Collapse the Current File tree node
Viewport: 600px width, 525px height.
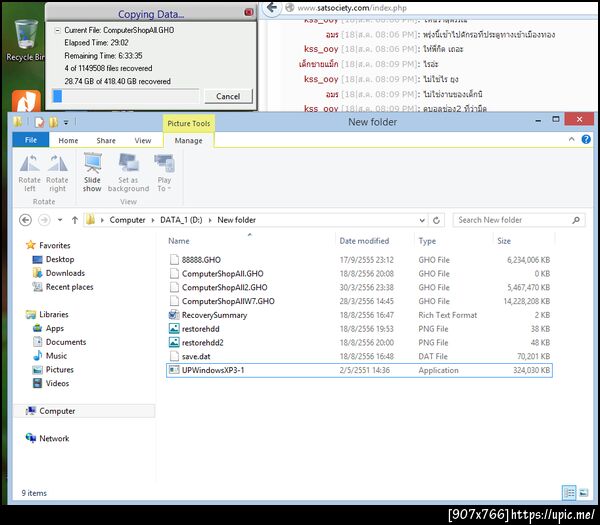57,30
